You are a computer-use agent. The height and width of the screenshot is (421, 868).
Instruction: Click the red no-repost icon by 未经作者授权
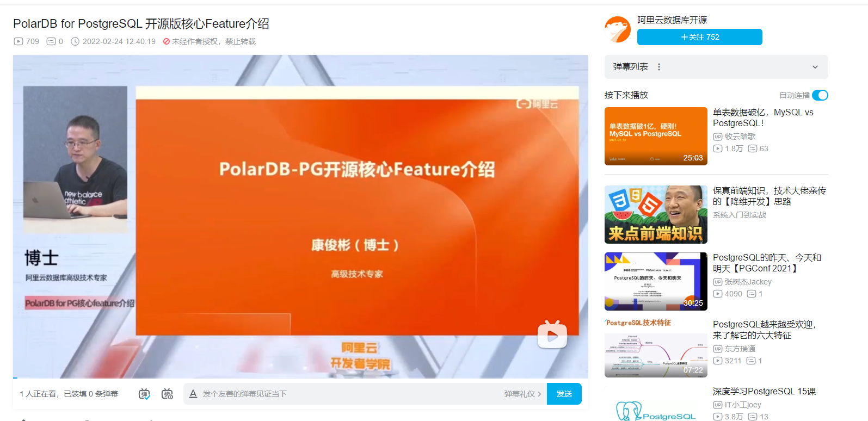tap(167, 41)
